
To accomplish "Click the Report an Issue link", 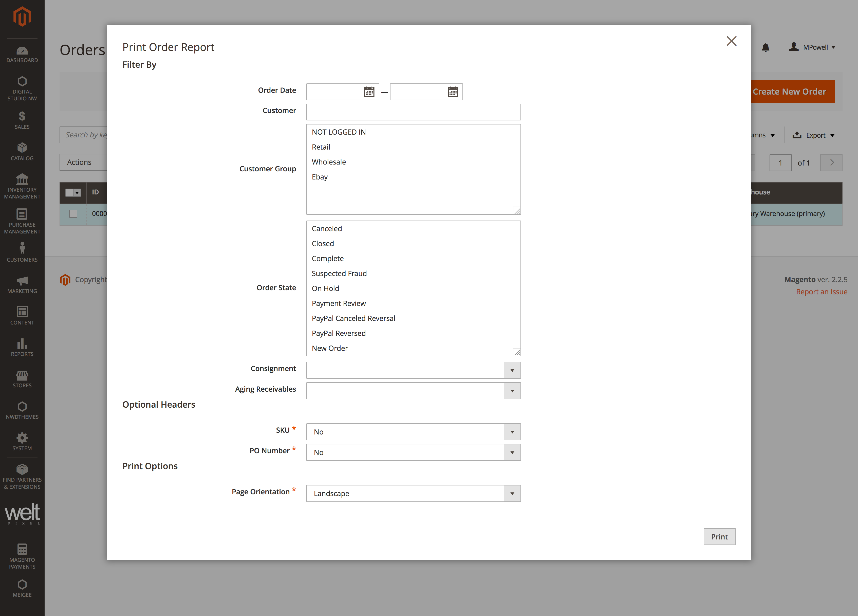I will [x=821, y=292].
